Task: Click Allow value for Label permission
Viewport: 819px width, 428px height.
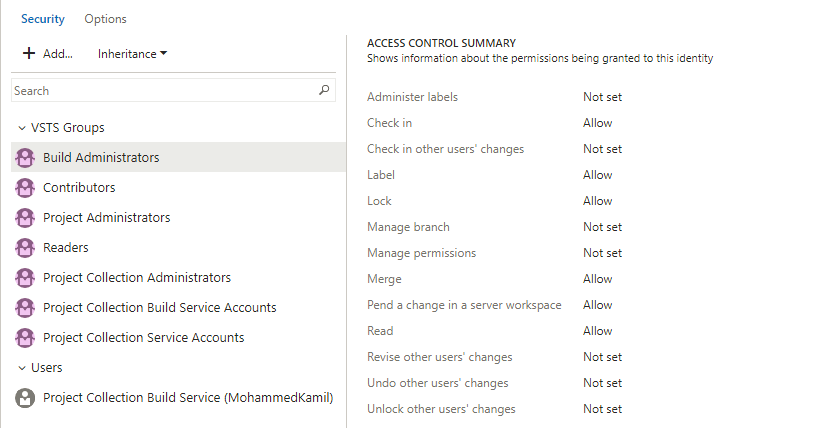Action: click(x=598, y=175)
